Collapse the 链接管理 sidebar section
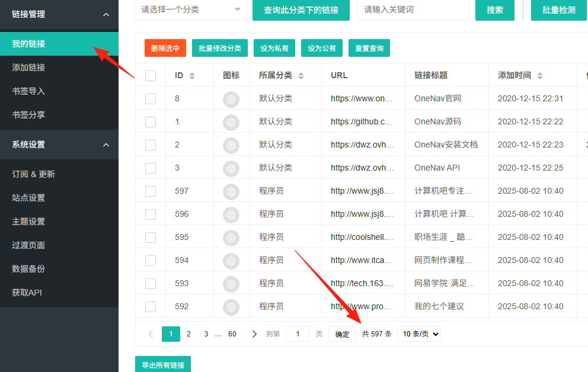 click(59, 14)
